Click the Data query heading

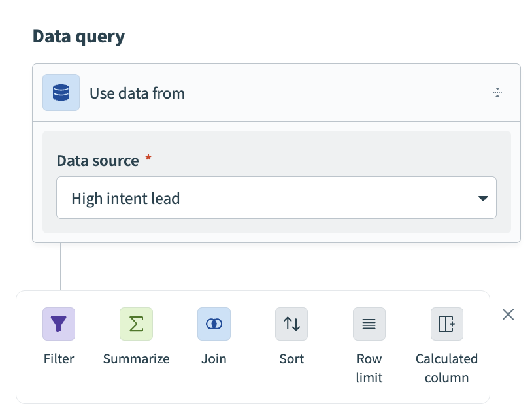click(78, 36)
